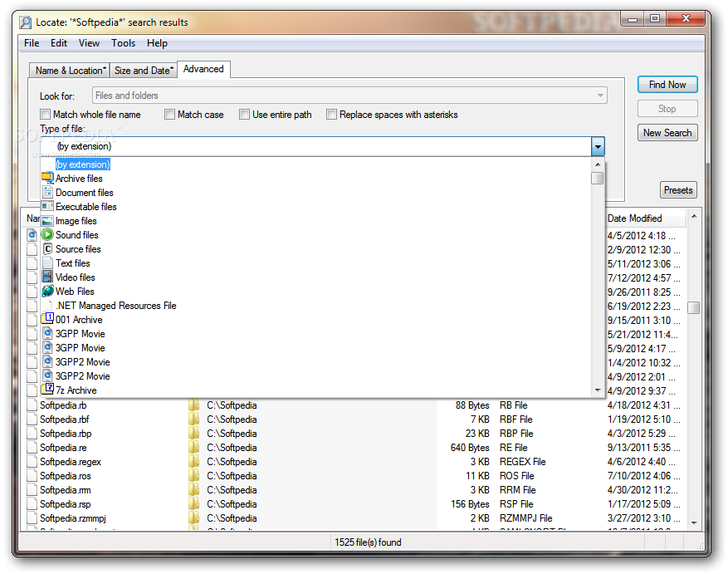The width and height of the screenshot is (728, 574).
Task: Click the 'RBF File' type cell
Action: [515, 419]
